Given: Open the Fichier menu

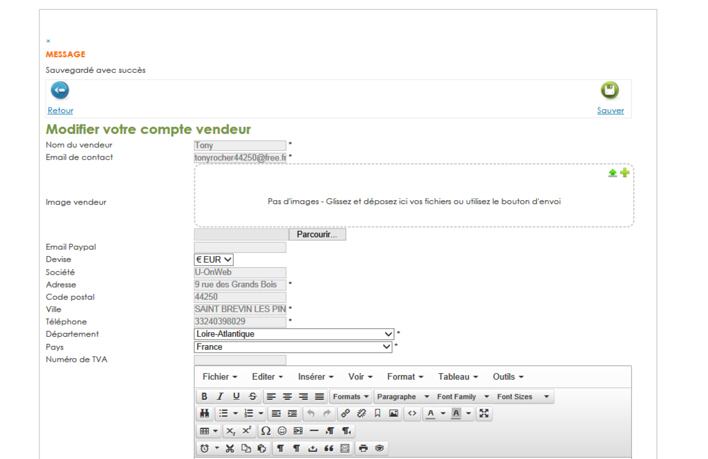Looking at the screenshot, I should (220, 376).
